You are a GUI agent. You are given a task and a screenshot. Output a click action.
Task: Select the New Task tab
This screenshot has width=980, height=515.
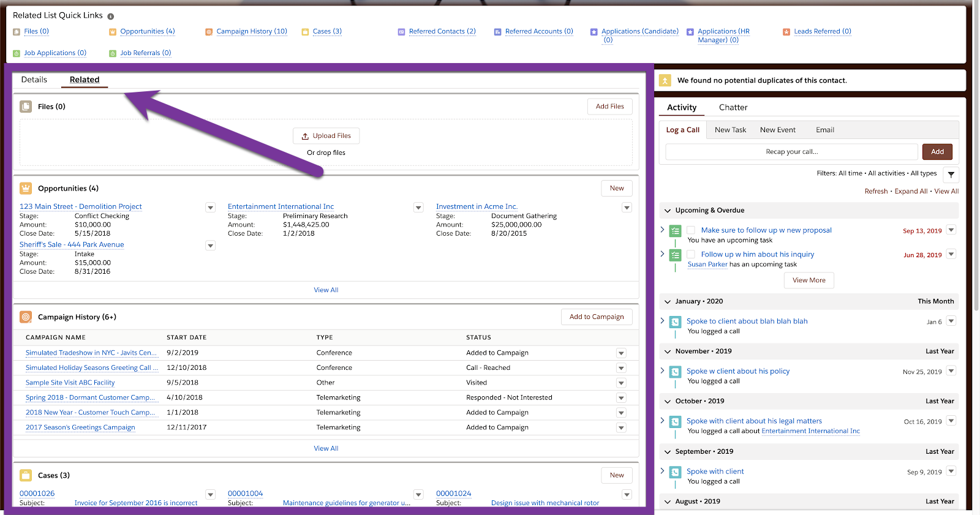tap(730, 130)
